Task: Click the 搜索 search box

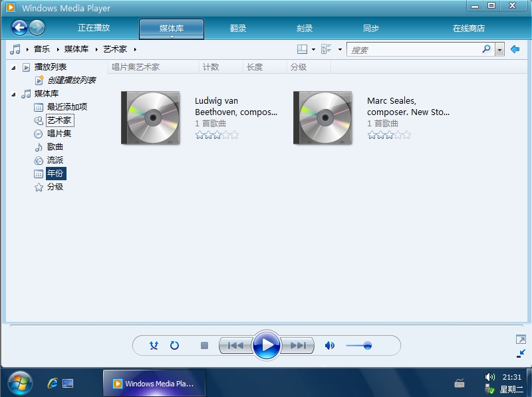Action: tap(416, 50)
